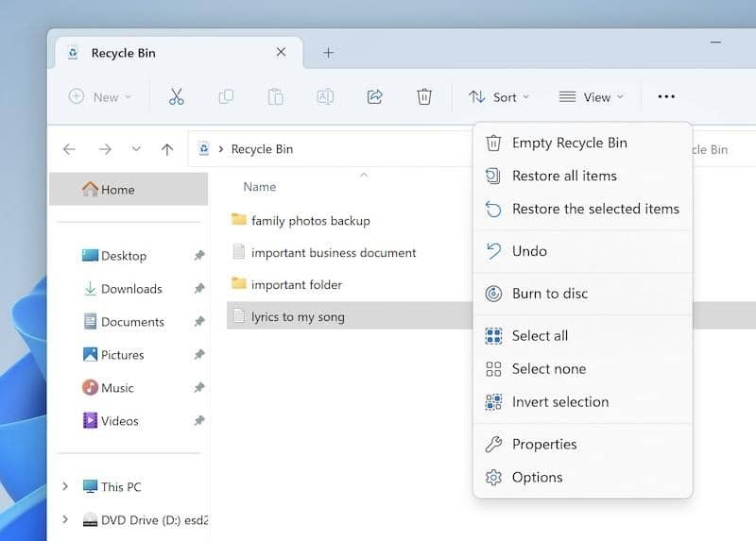The image size is (756, 541).
Task: Open the Sort dropdown
Action: point(499,97)
